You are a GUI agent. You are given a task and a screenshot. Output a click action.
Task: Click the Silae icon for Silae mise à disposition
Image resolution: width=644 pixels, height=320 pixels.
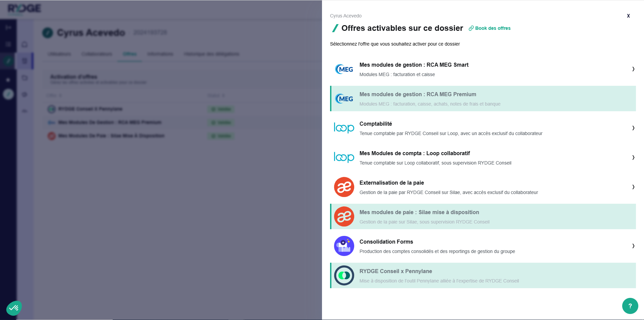pos(344,216)
